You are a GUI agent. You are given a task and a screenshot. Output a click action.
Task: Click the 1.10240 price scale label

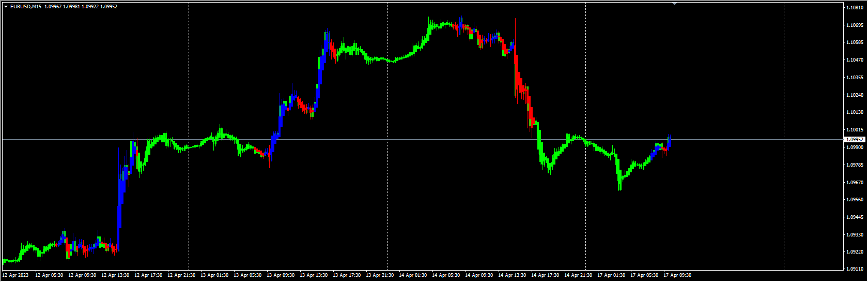pos(855,95)
